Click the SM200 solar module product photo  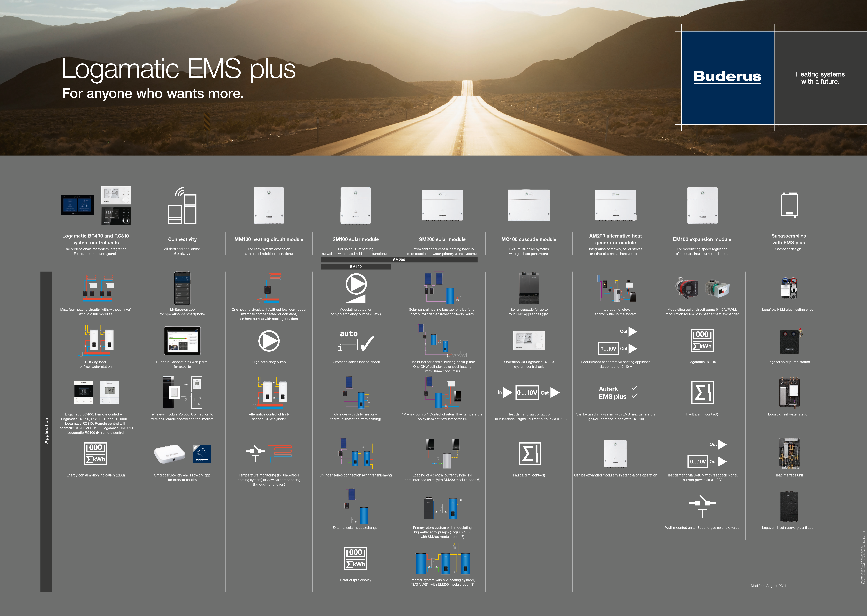443,205
